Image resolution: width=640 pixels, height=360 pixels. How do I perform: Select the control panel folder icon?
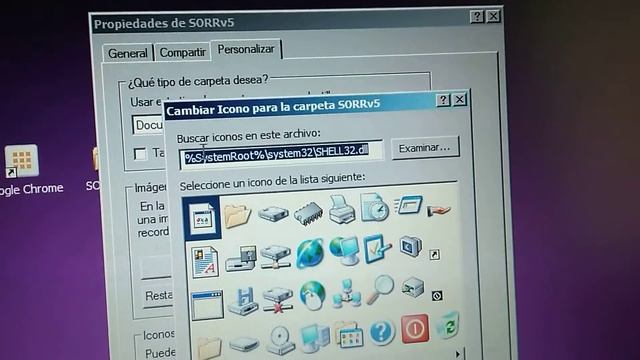pyautogui.click(x=349, y=335)
